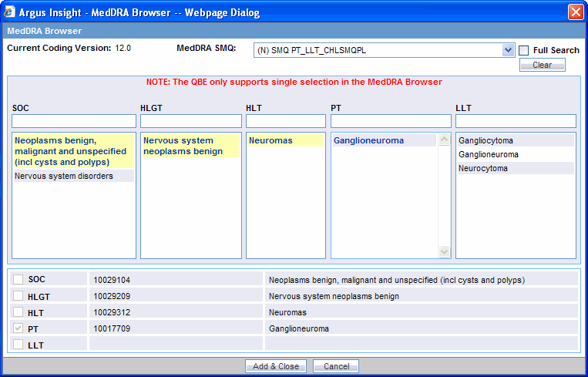Select Neoplasms benign, malignant SOC entry
Screen dimensions: 588x377
[x=74, y=151]
